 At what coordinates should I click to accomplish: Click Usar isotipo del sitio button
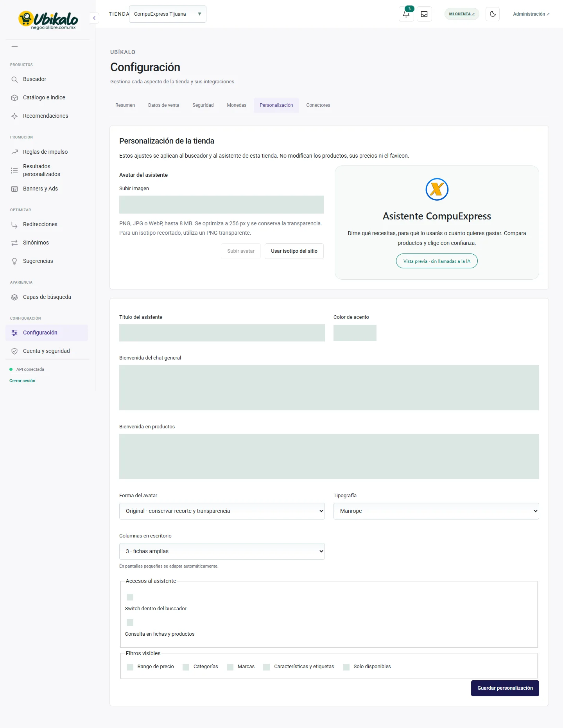tap(294, 251)
